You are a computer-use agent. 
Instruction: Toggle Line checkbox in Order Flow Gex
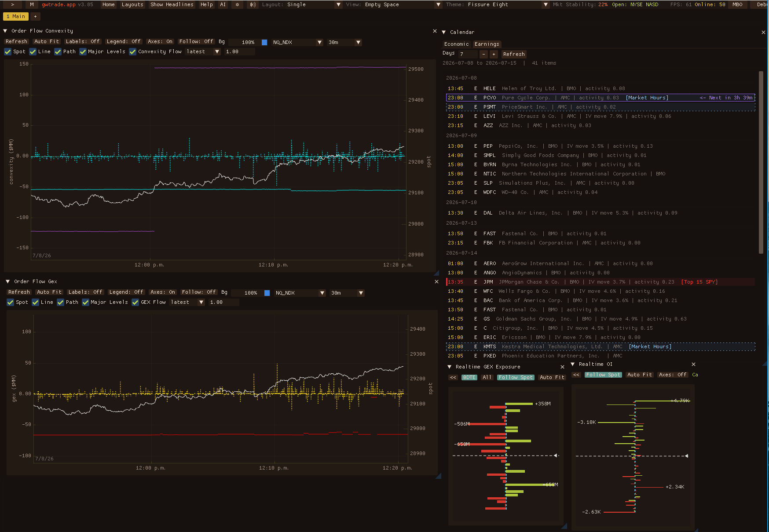[x=36, y=302]
